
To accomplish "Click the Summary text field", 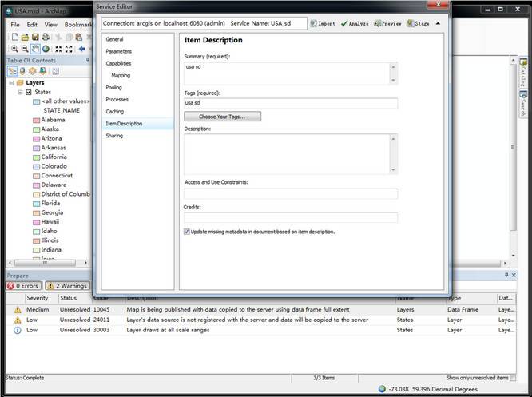I will click(291, 73).
